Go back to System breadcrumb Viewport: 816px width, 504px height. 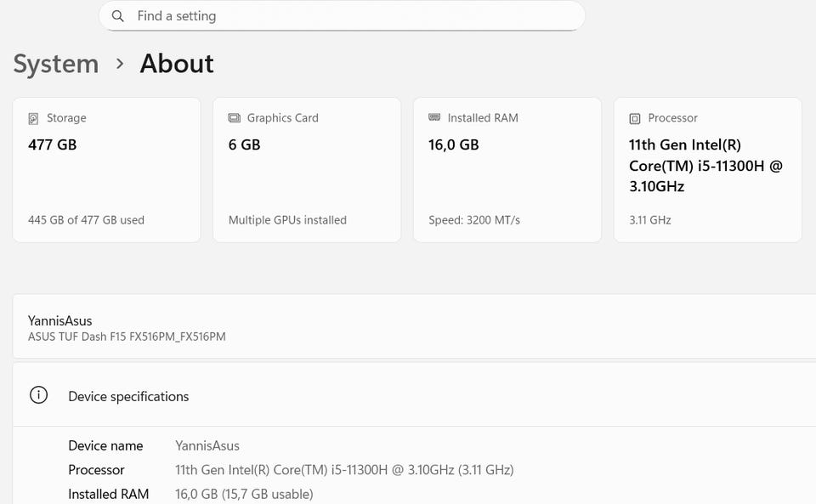coord(56,64)
